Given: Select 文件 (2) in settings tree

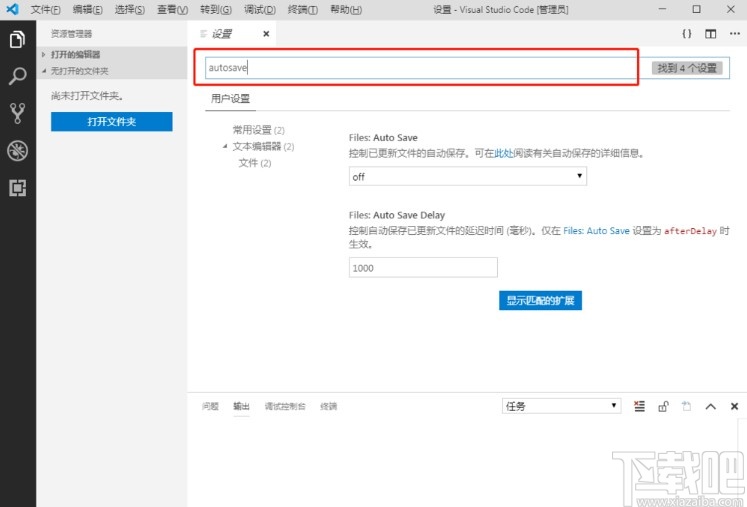Looking at the screenshot, I should (x=254, y=163).
